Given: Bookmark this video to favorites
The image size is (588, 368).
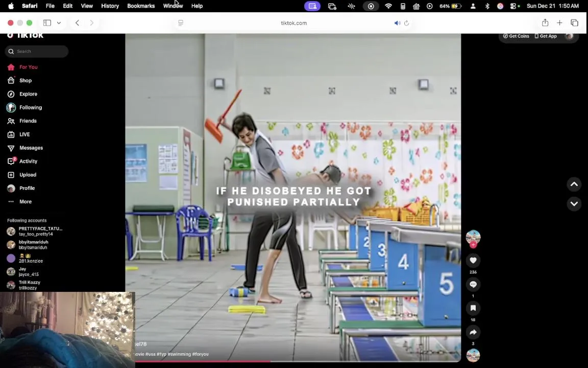Looking at the screenshot, I should tap(473, 308).
